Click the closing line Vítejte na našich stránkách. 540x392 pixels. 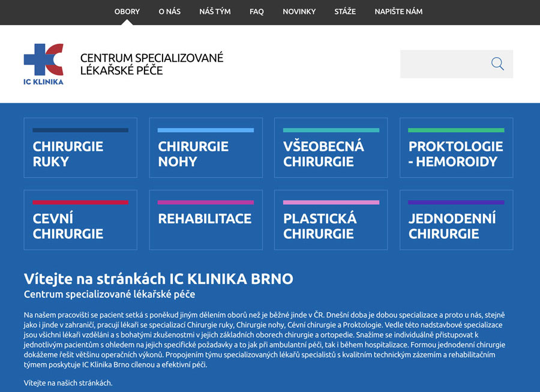(68, 383)
